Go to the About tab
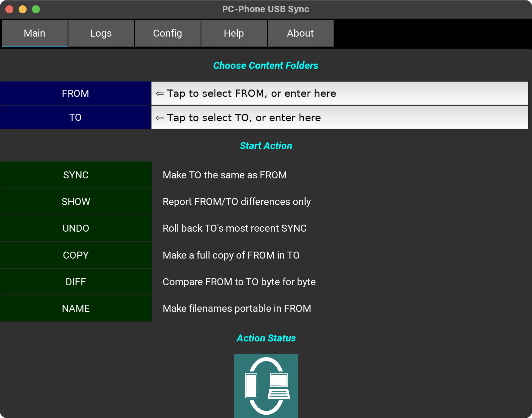The width and height of the screenshot is (532, 418). (301, 33)
